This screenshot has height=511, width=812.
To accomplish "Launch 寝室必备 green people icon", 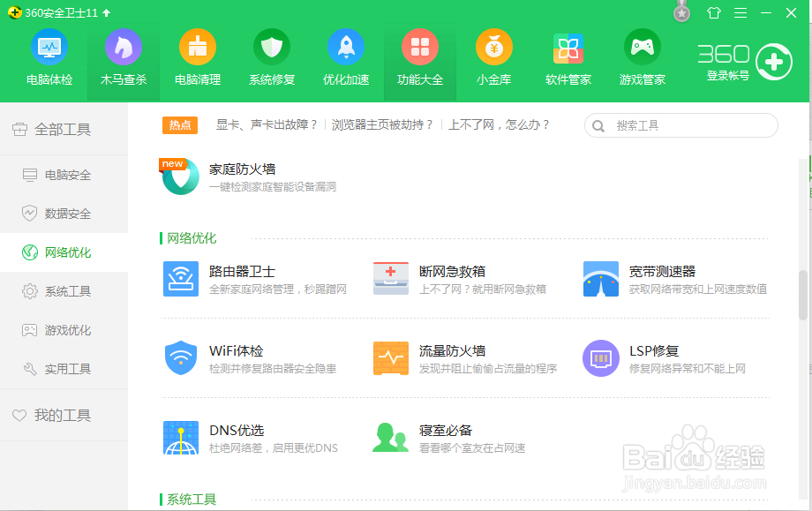I will pyautogui.click(x=390, y=438).
